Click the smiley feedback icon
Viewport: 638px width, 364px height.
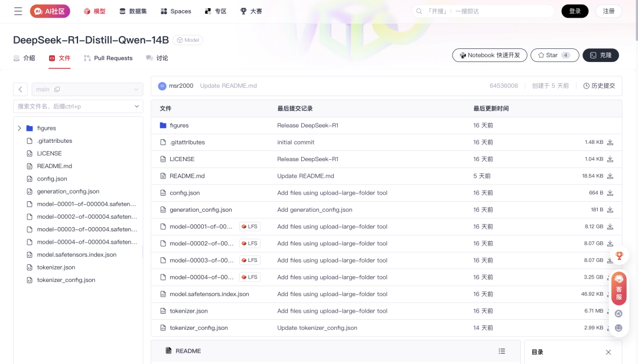coord(619,328)
